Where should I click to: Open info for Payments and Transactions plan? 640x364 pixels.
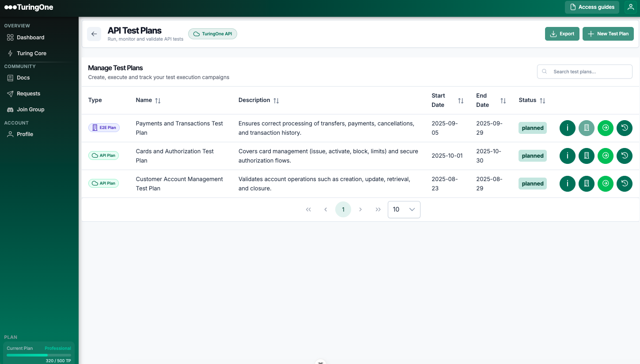567,128
